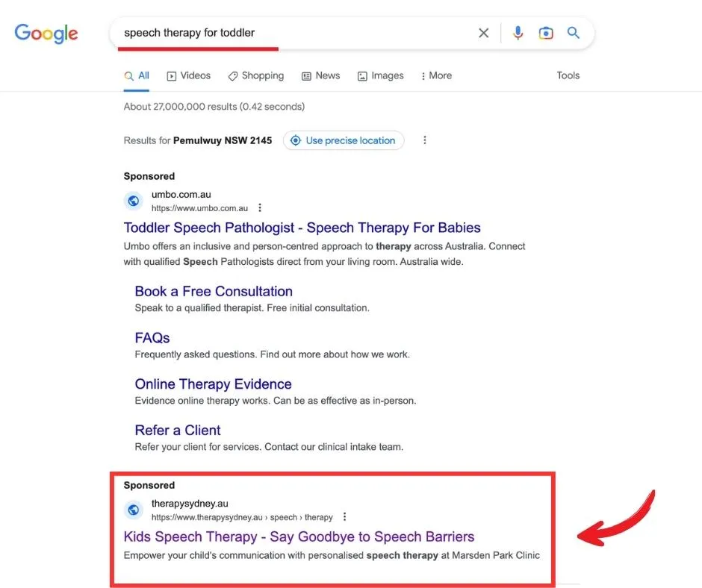
Task: Click the therapysydney.au globe favicon
Action: point(134,510)
